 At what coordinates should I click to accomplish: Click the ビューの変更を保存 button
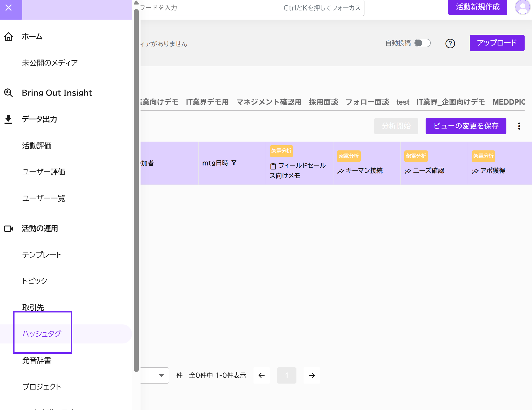pos(466,126)
